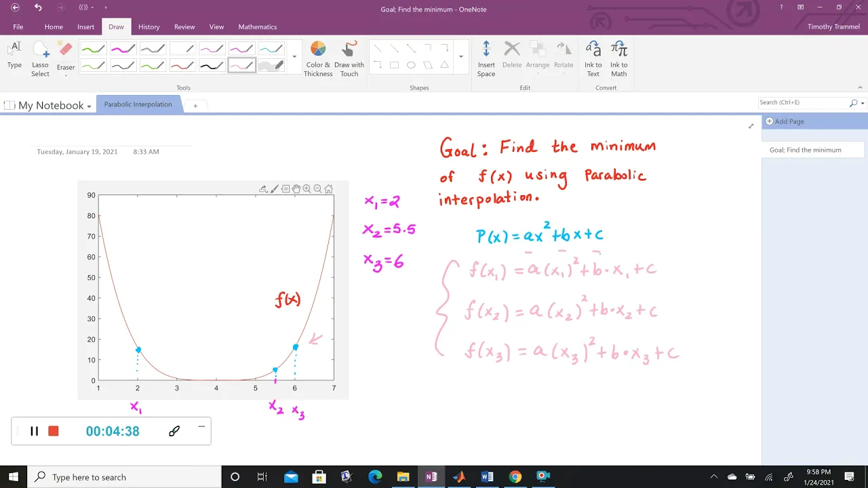
Task: Open the Windows Start menu
Action: [x=14, y=477]
